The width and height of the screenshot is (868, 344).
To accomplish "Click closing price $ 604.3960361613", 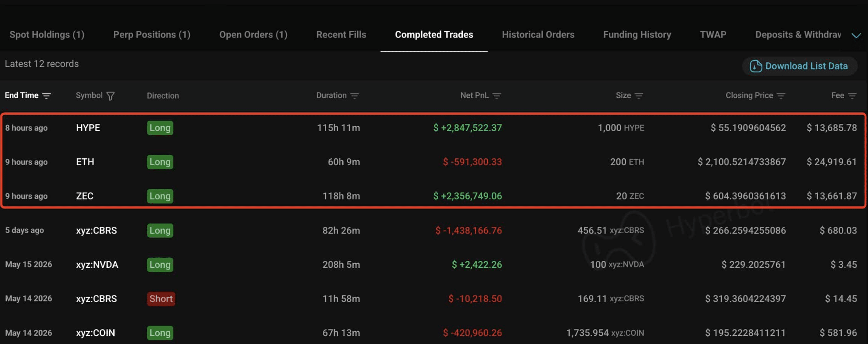I will [746, 196].
